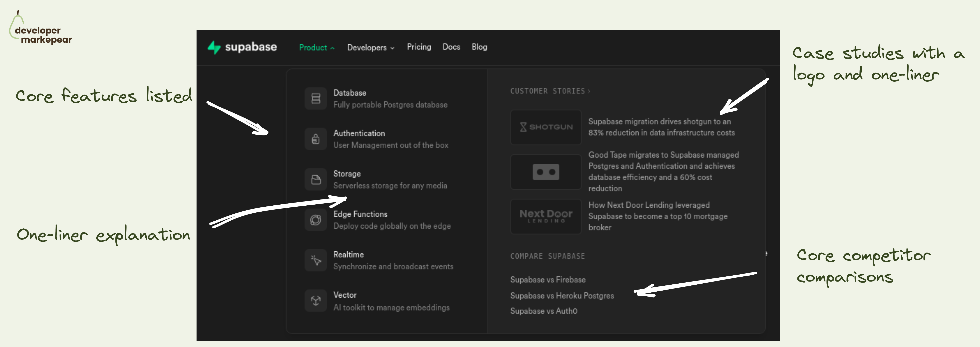This screenshot has height=347, width=980.
Task: Open the Shotgun case study thumbnail
Action: coord(545,127)
